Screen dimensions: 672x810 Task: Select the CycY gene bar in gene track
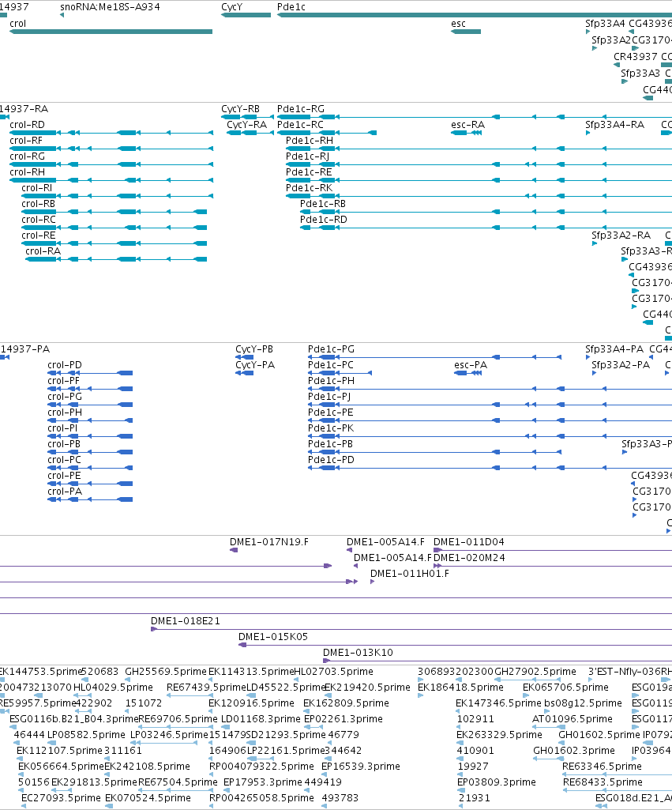click(x=246, y=15)
